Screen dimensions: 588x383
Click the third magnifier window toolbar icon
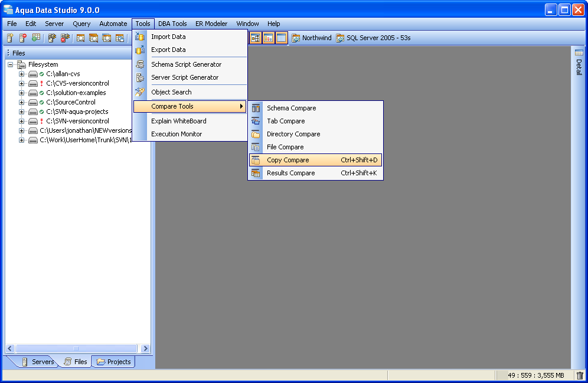106,38
